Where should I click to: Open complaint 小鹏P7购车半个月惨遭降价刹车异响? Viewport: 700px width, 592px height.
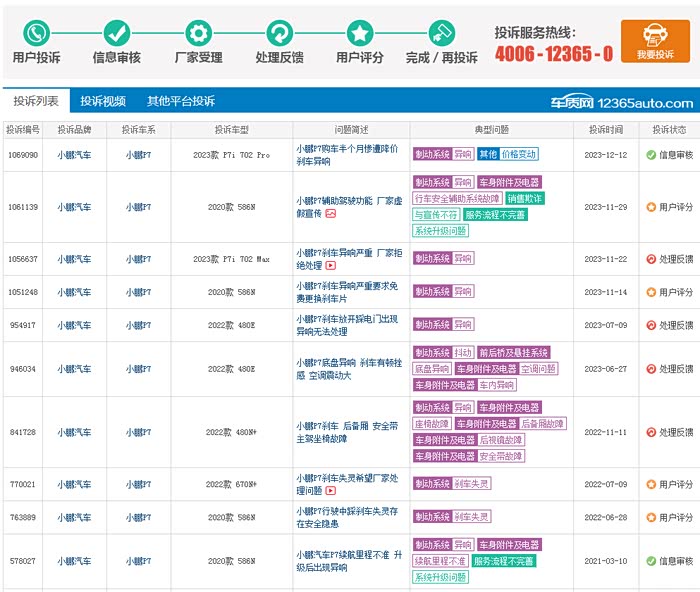[x=347, y=155]
